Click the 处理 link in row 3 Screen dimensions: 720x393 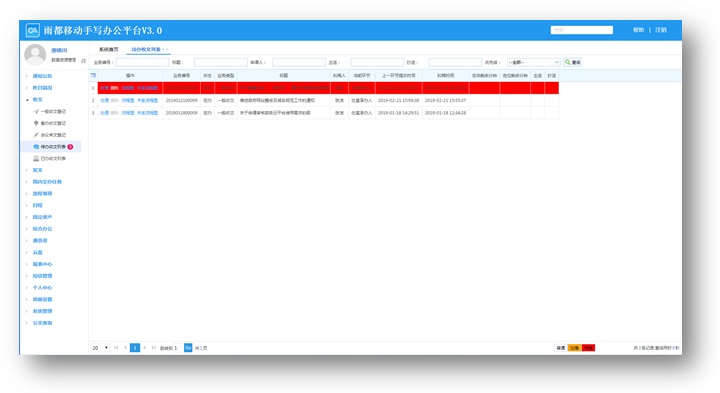105,112
